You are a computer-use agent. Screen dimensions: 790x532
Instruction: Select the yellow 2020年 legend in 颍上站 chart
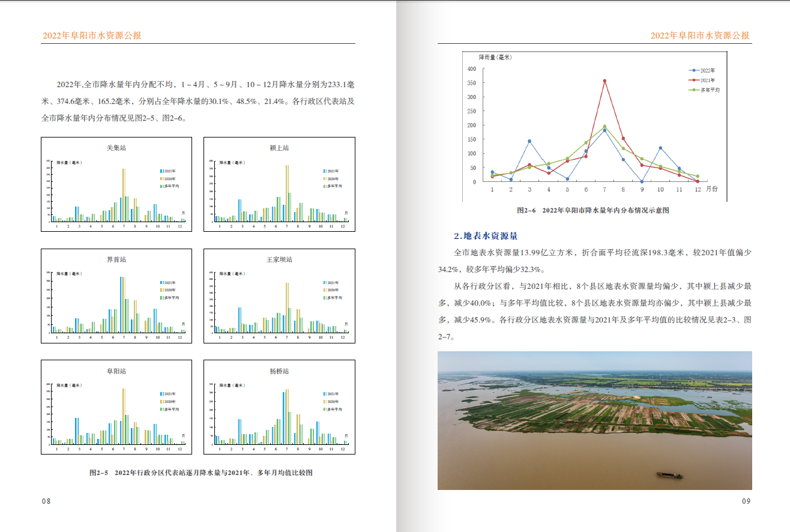tap(325, 179)
